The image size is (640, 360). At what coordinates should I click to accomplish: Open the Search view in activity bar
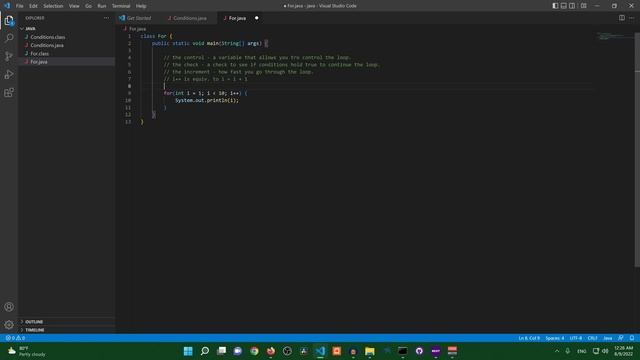point(9,38)
